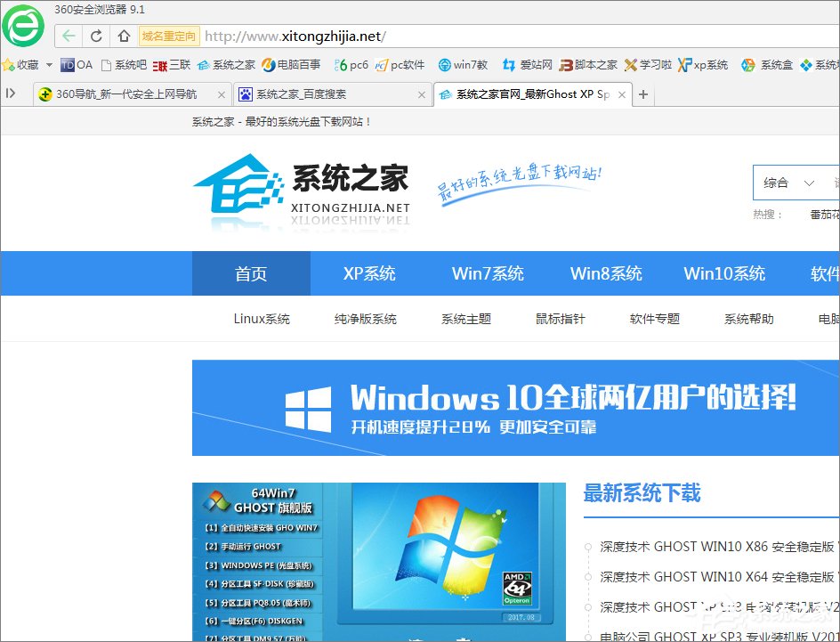Open the 系统吧 bookmark
The height and width of the screenshot is (642, 840).
pos(124,65)
